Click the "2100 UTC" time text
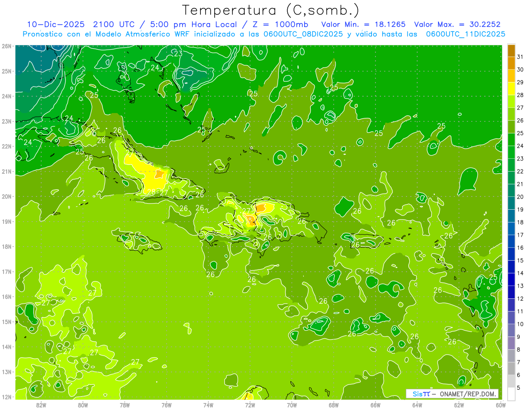Screen dimensions: 532x411 (114, 24)
